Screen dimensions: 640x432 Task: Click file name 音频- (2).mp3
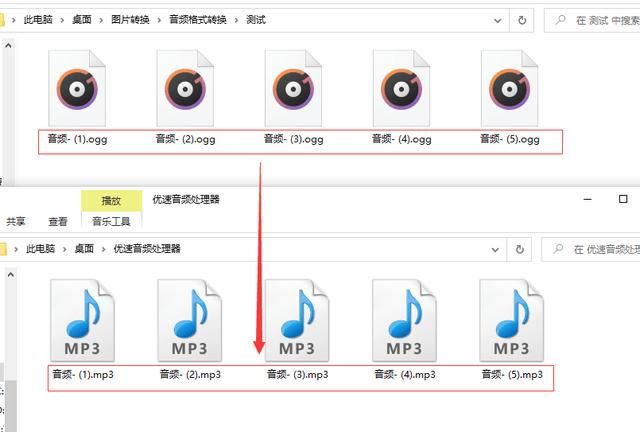[x=191, y=374]
